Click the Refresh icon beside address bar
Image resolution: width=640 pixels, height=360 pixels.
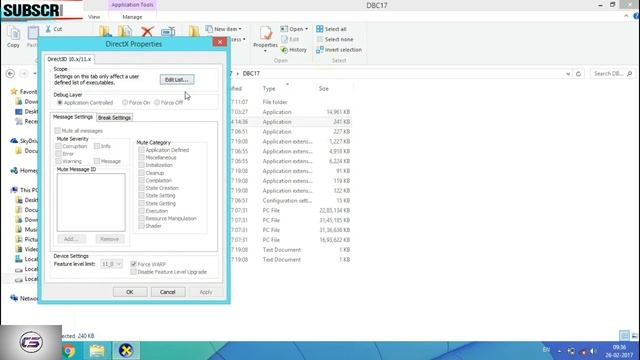[578, 74]
